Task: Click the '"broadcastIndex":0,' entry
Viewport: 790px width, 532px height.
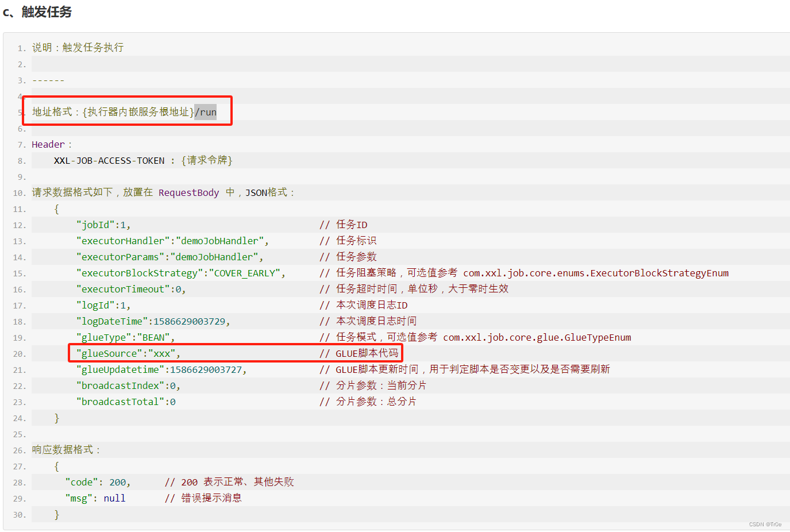Action: (129, 386)
